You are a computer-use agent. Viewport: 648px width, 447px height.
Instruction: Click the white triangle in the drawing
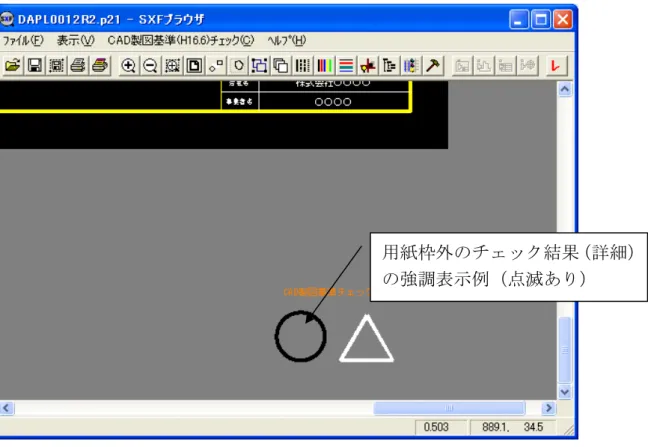tap(367, 338)
